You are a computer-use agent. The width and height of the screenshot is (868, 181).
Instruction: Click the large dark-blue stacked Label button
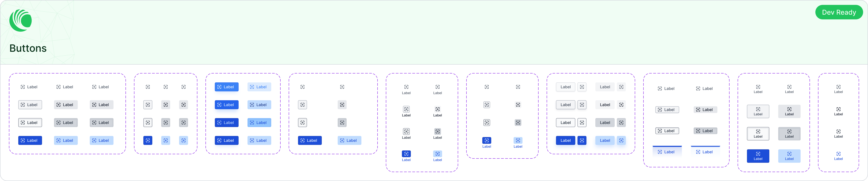758,156
